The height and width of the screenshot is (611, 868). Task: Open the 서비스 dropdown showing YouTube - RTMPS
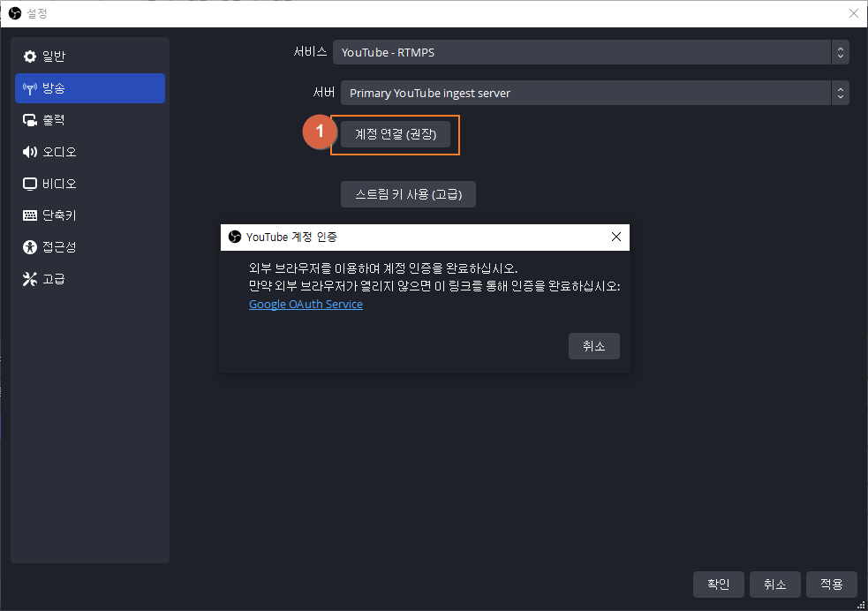[x=591, y=52]
